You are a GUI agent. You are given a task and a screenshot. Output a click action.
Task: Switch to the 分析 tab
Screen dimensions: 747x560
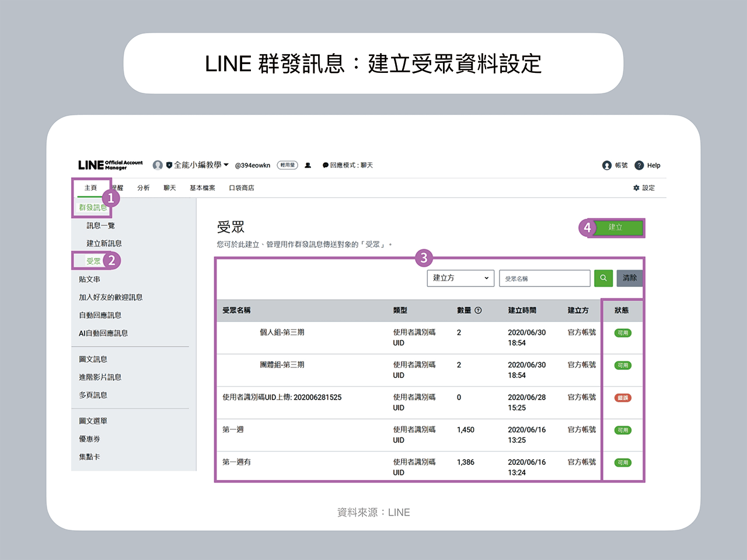coord(143,188)
